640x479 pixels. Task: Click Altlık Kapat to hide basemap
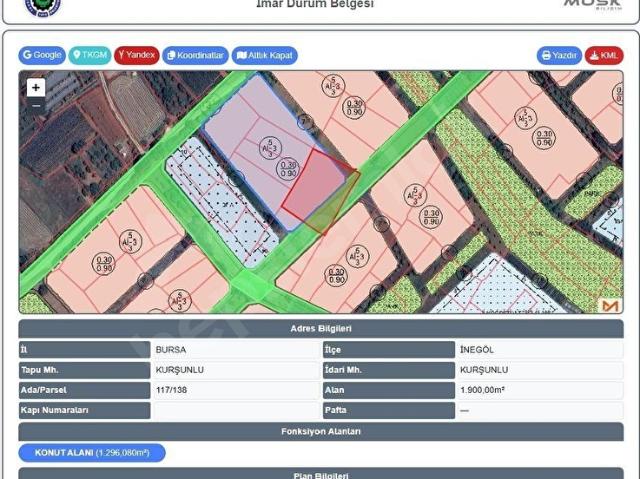pos(264,55)
